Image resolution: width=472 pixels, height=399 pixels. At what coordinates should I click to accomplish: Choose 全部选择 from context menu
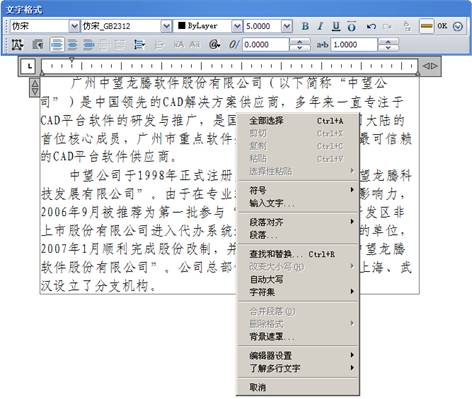298,121
